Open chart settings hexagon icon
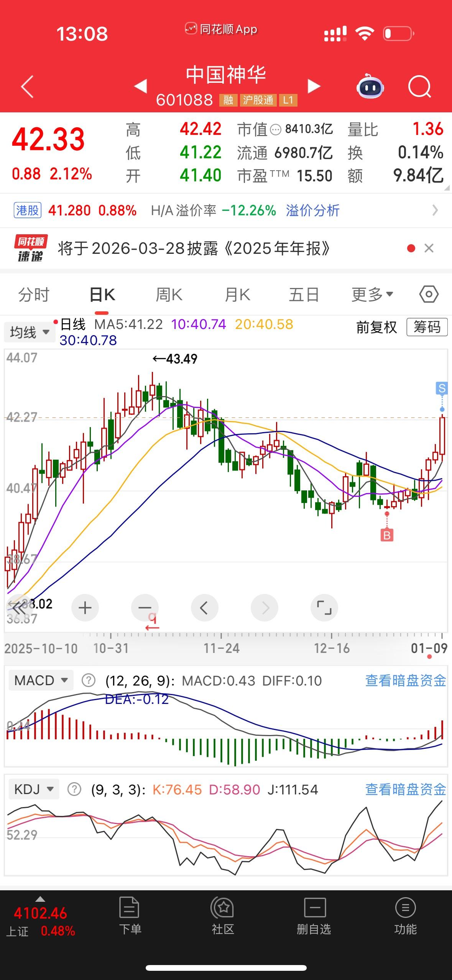This screenshot has height=980, width=452. click(x=429, y=294)
